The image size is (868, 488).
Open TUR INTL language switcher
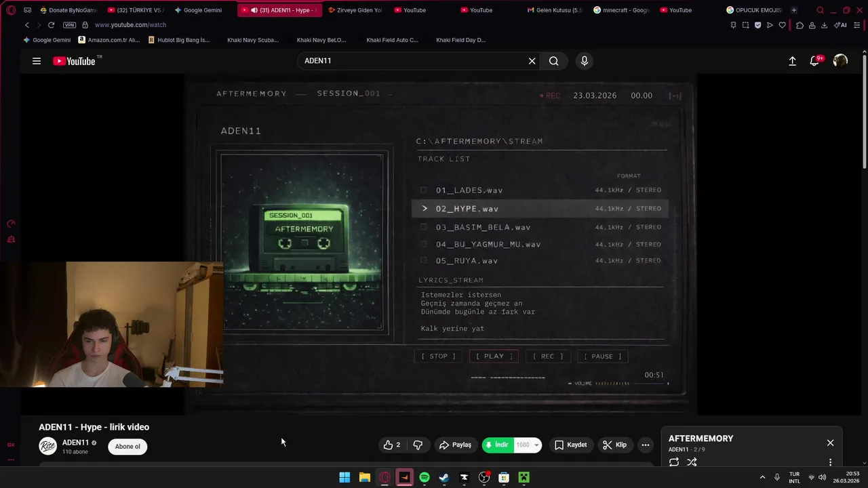[794, 478]
